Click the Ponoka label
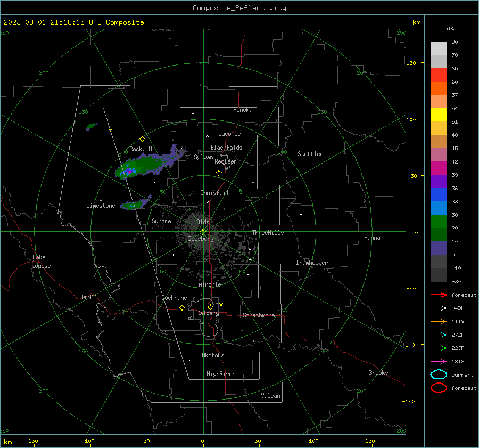 point(243,110)
